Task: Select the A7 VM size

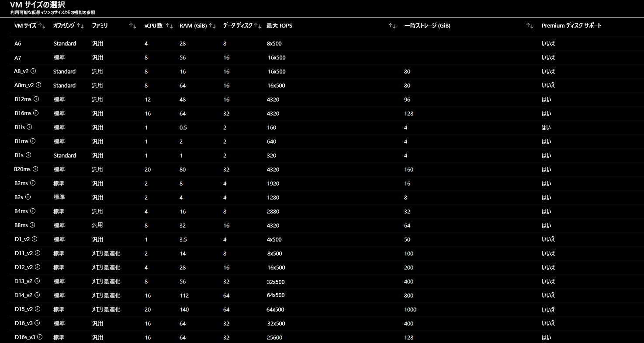Action: [x=18, y=58]
